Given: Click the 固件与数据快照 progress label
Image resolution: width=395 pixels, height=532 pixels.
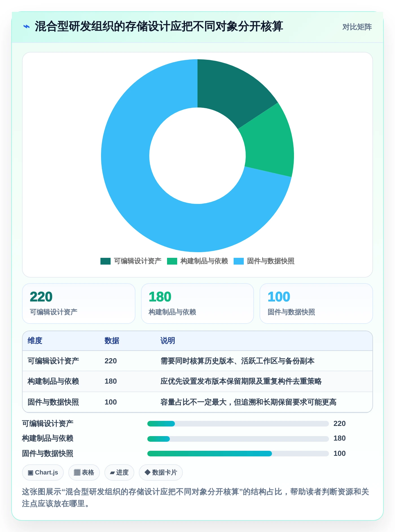Looking at the screenshot, I should tap(48, 454).
